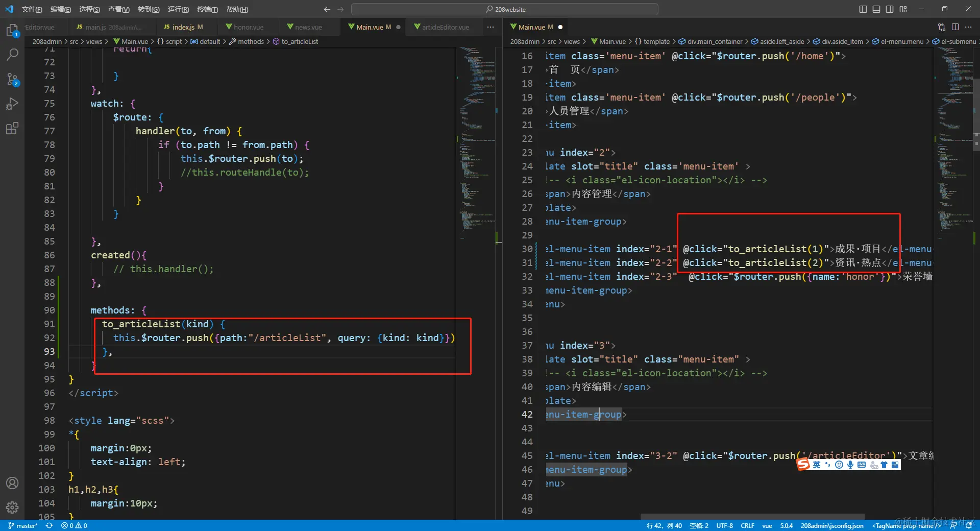The image size is (980, 531).
Task: Split the right editor group
Action: 955,27
